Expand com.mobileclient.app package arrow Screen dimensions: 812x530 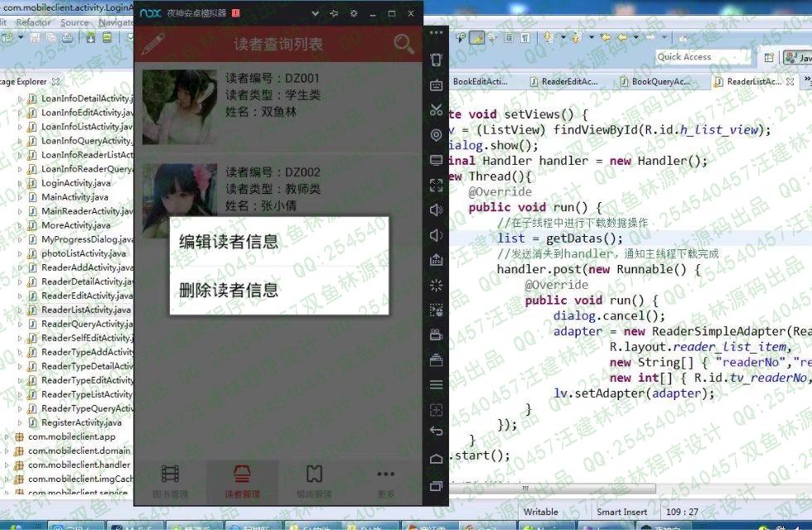(7, 437)
